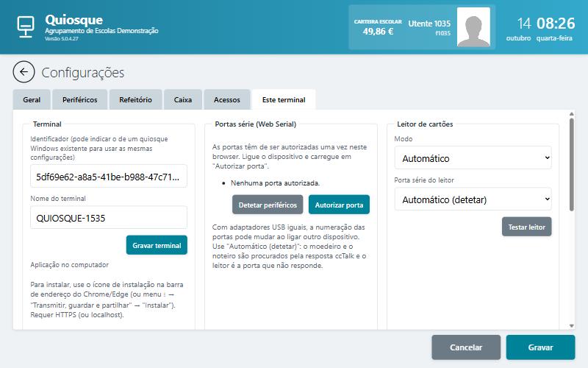The image size is (588, 368).
Task: Click the Utente 1035 user name
Action: pos(429,24)
